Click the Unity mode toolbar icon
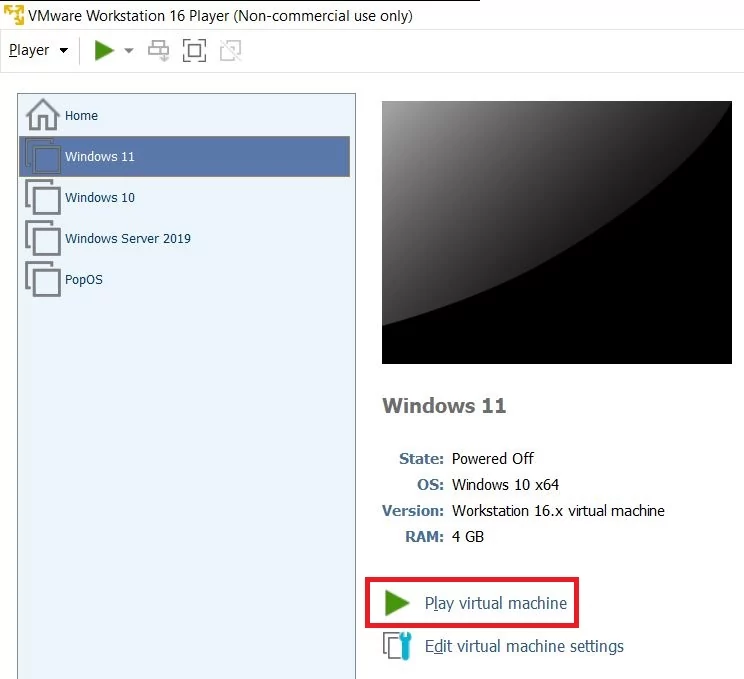The image size is (744, 679). [x=231, y=50]
